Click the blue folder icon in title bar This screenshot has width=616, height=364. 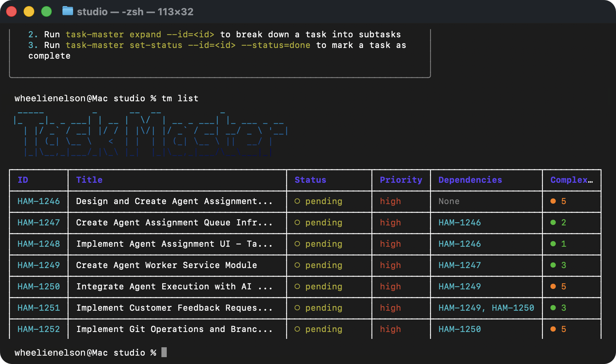click(67, 11)
